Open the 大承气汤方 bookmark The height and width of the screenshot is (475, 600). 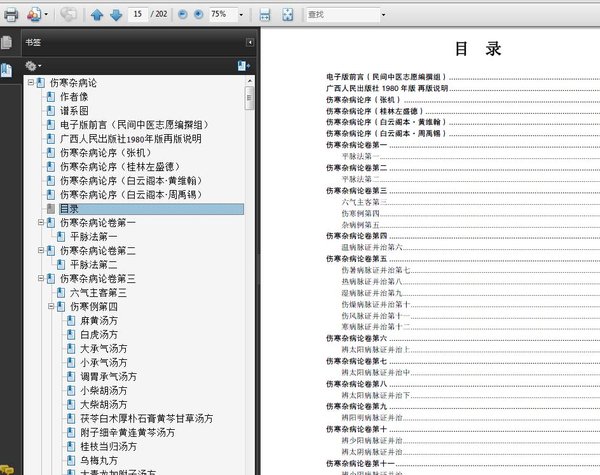point(103,349)
